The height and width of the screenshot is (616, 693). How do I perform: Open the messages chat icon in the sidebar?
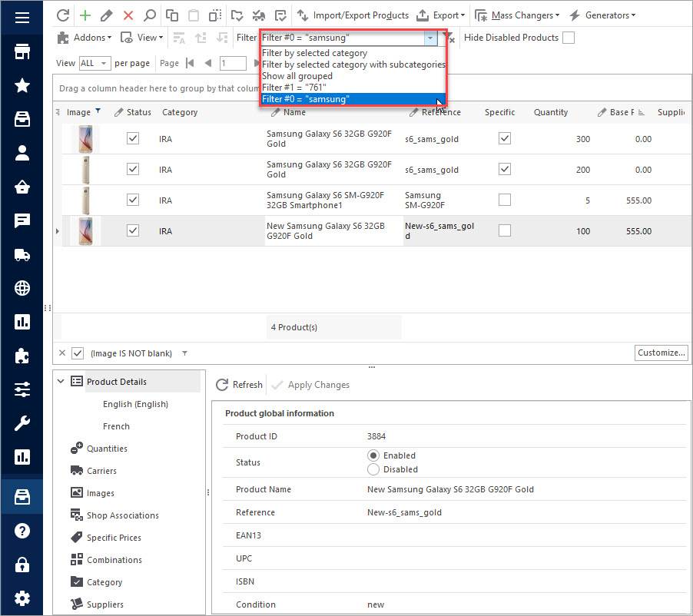pos(22,220)
